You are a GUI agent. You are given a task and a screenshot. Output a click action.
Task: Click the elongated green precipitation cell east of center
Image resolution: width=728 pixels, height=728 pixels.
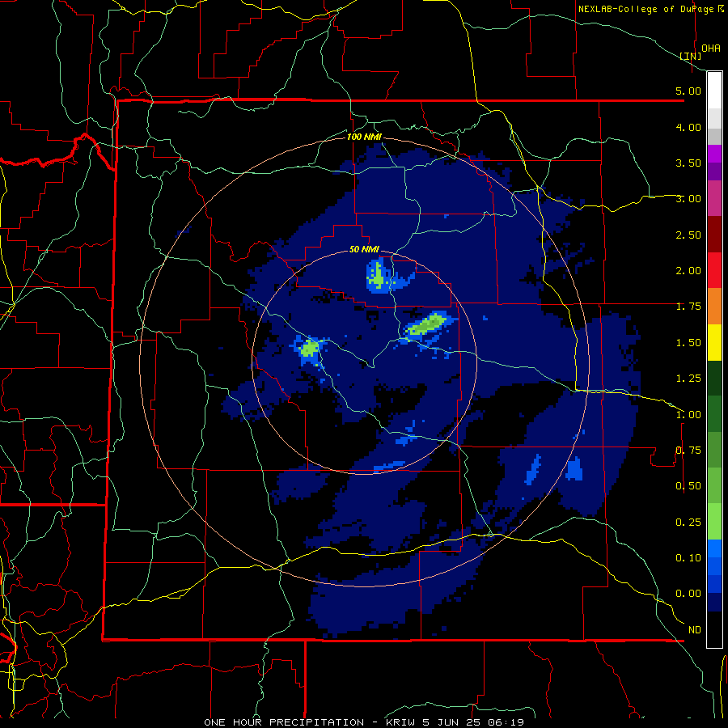pyautogui.click(x=425, y=324)
